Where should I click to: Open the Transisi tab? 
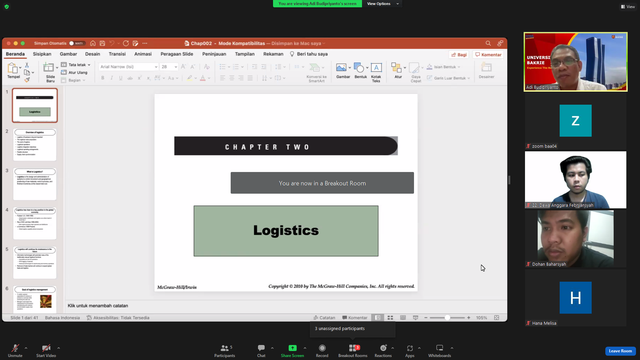[117, 54]
